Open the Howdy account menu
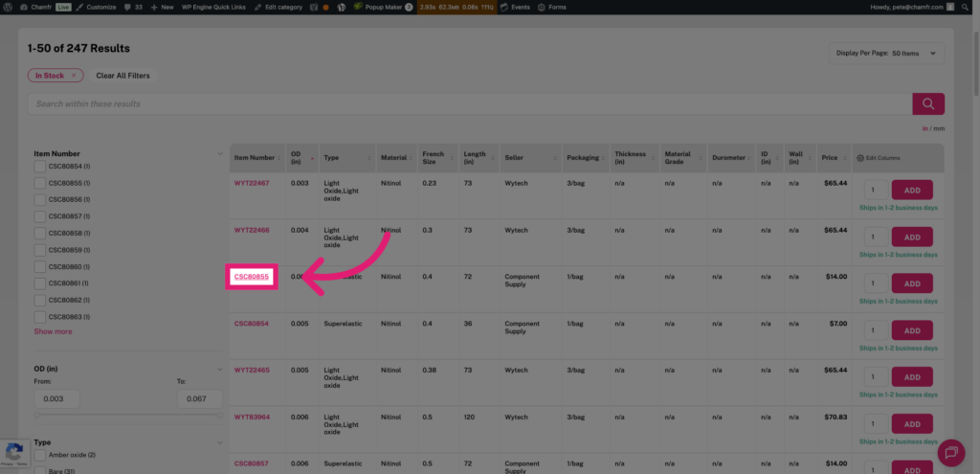 click(x=911, y=7)
